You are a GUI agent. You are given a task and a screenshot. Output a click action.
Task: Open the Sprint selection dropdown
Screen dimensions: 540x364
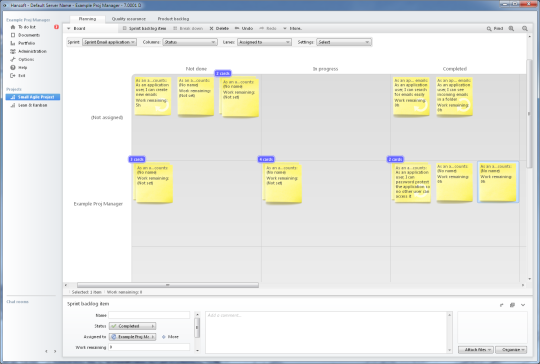click(x=109, y=42)
